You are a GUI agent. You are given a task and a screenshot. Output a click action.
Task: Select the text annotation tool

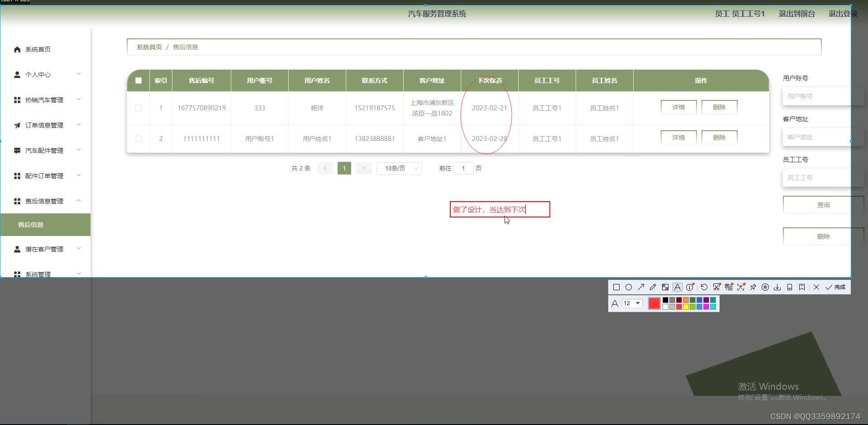677,287
